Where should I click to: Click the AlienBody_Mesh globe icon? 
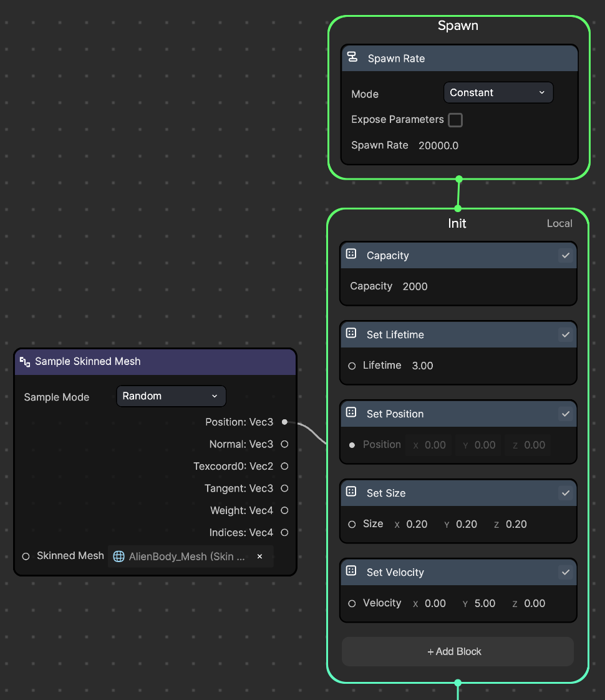[119, 557]
